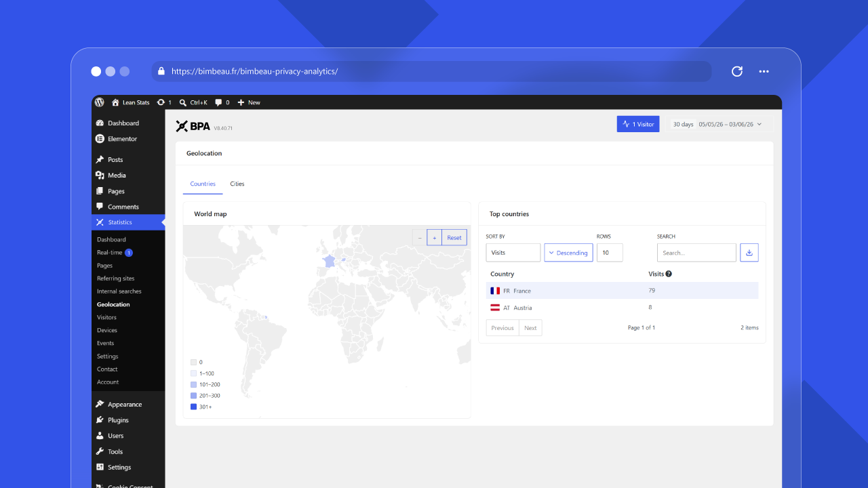Toggle the Descending sort order button
Image resolution: width=868 pixels, height=488 pixels.
coord(568,253)
